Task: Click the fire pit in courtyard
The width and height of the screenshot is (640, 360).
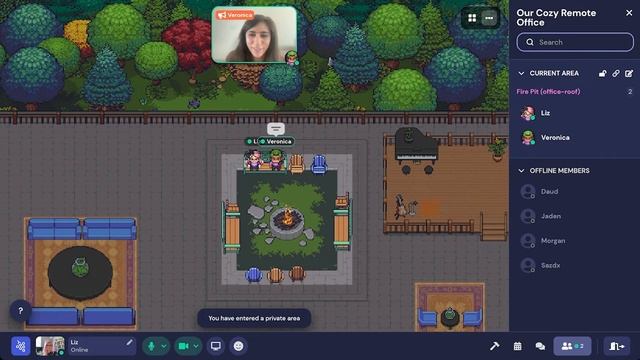Action: coord(287,222)
